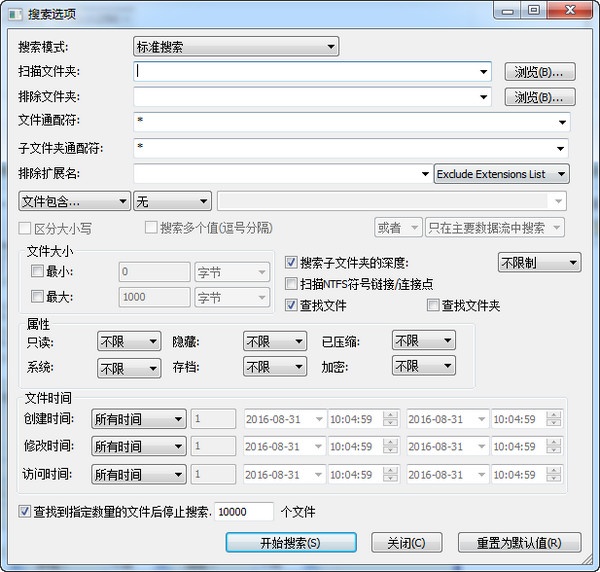Enable 扫描NTFS符号链接/连接点 checkbox
The height and width of the screenshot is (572, 600).
click(291, 284)
